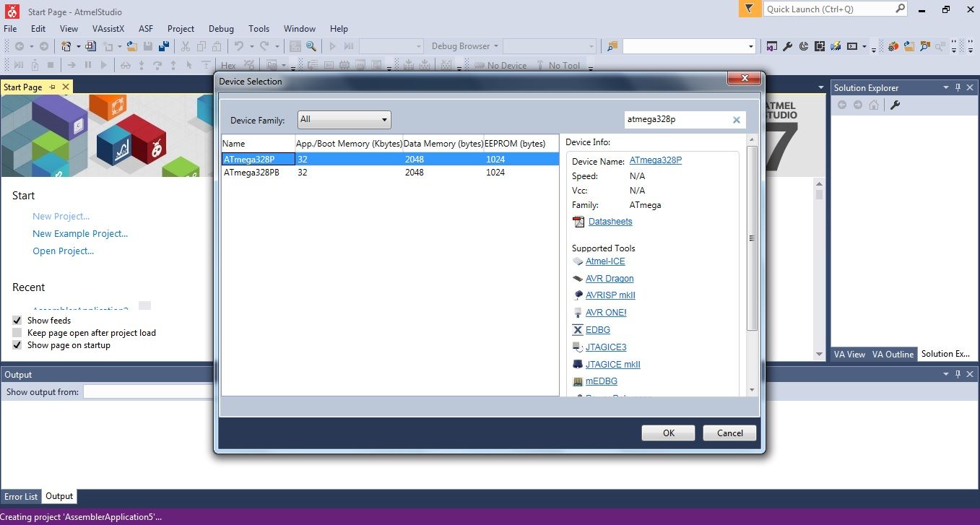Select the Save All toolbar icon
The image size is (980, 525).
pyautogui.click(x=165, y=46)
